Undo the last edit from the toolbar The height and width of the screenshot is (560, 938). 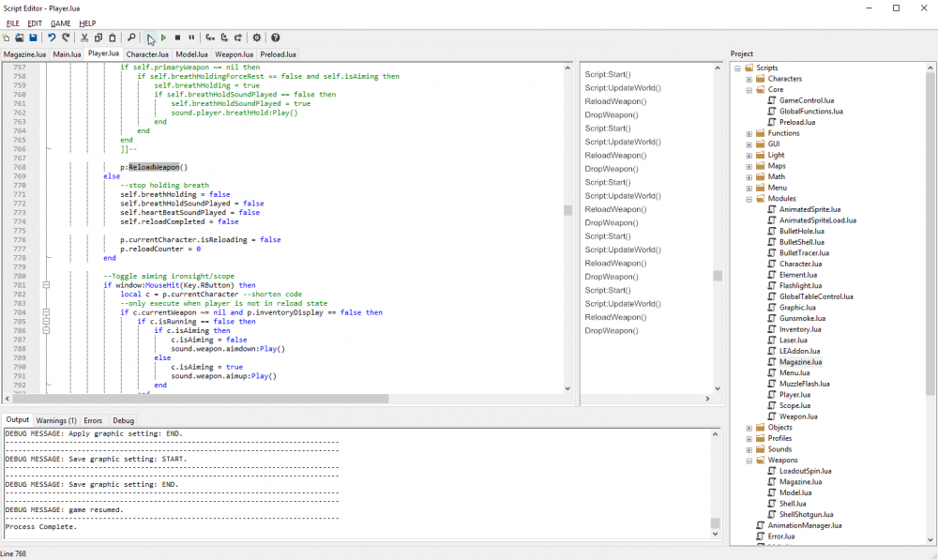point(52,38)
